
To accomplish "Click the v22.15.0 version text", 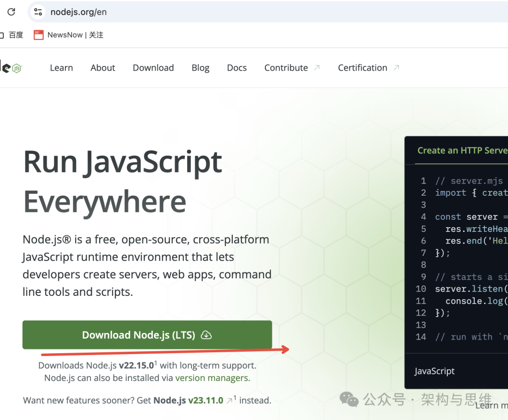I will point(136,365).
